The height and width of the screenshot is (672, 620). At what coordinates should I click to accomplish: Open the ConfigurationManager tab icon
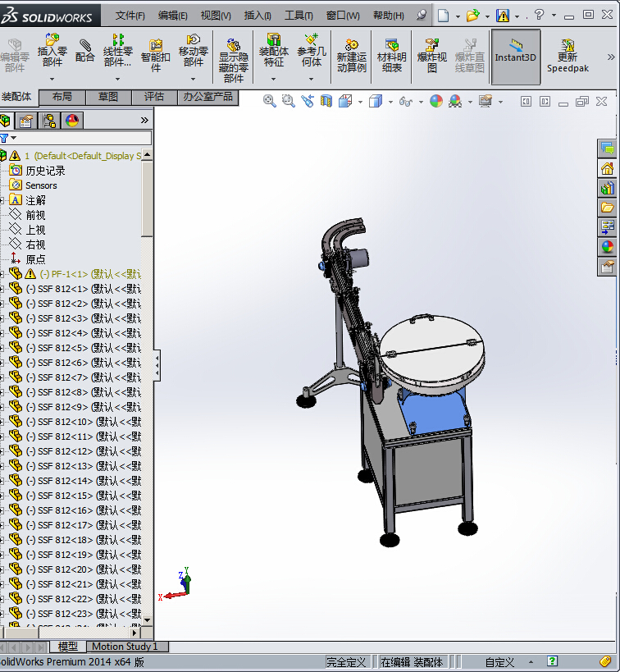click(50, 121)
